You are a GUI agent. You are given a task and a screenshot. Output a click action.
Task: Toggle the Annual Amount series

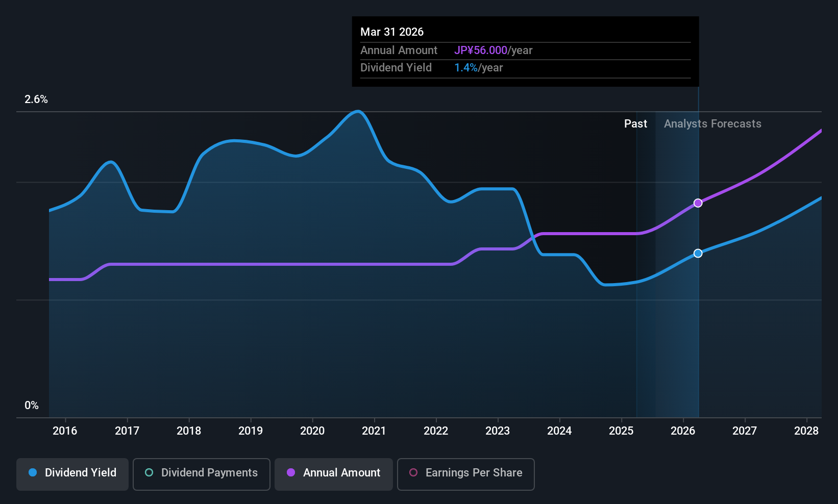coord(334,474)
